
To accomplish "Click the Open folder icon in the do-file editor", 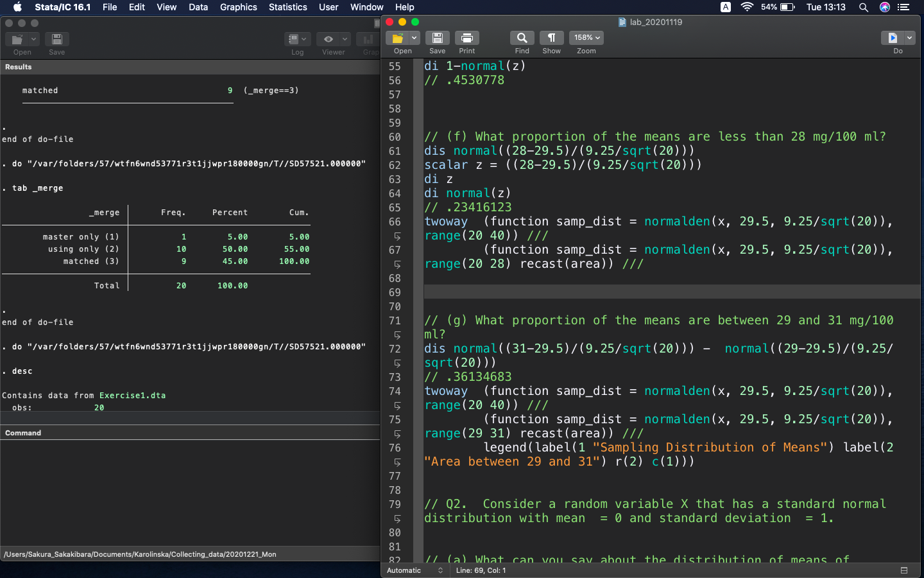I will [x=398, y=38].
